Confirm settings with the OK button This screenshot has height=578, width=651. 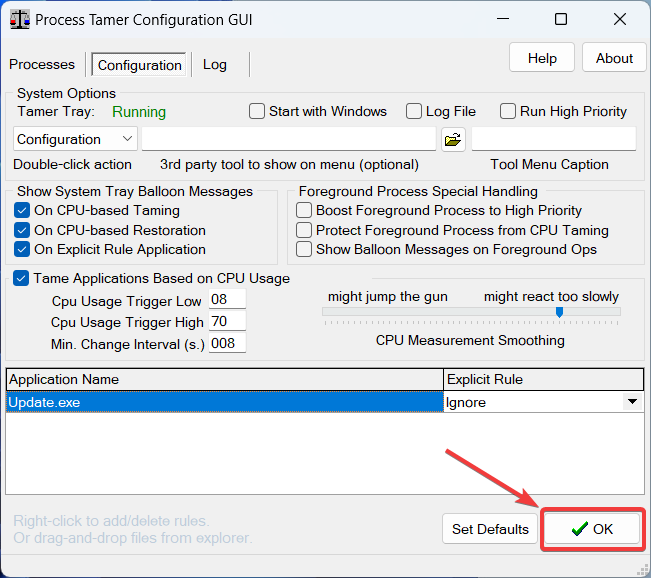(x=592, y=529)
